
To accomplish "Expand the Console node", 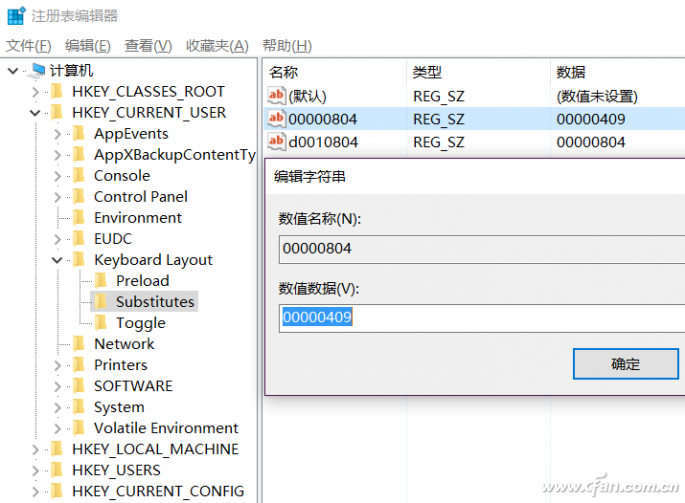I will 57,176.
